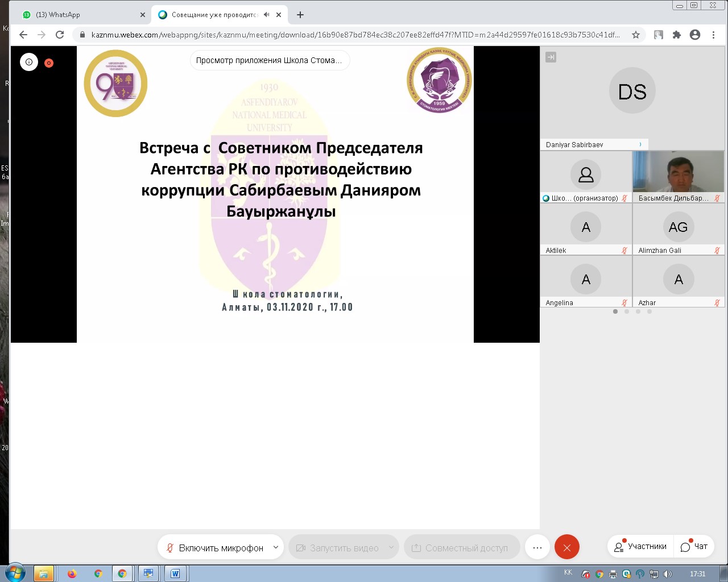Open a new browser tab
The width and height of the screenshot is (728, 582).
tap(300, 15)
